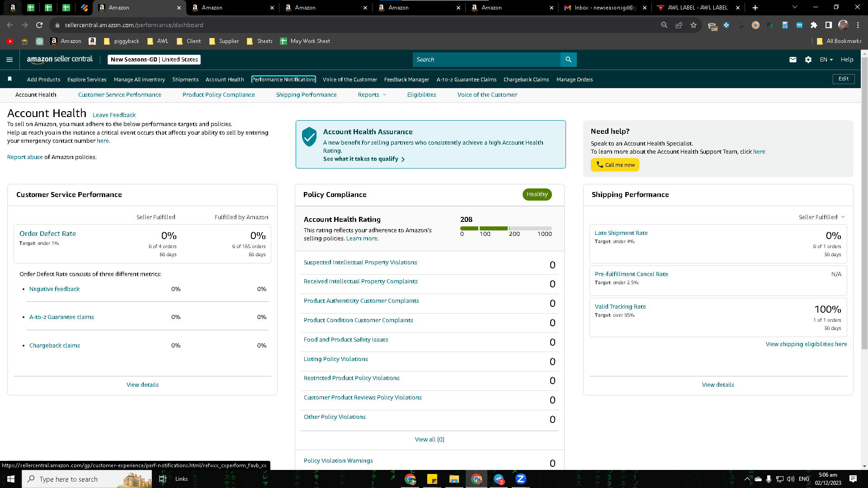This screenshot has width=868, height=488.
Task: Click the Edit favorites button
Action: coord(844,79)
